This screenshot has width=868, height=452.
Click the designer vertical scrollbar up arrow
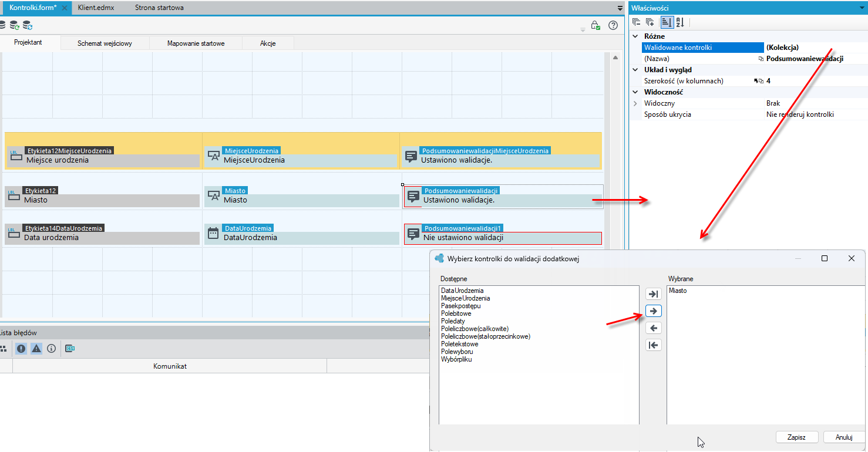click(x=615, y=58)
